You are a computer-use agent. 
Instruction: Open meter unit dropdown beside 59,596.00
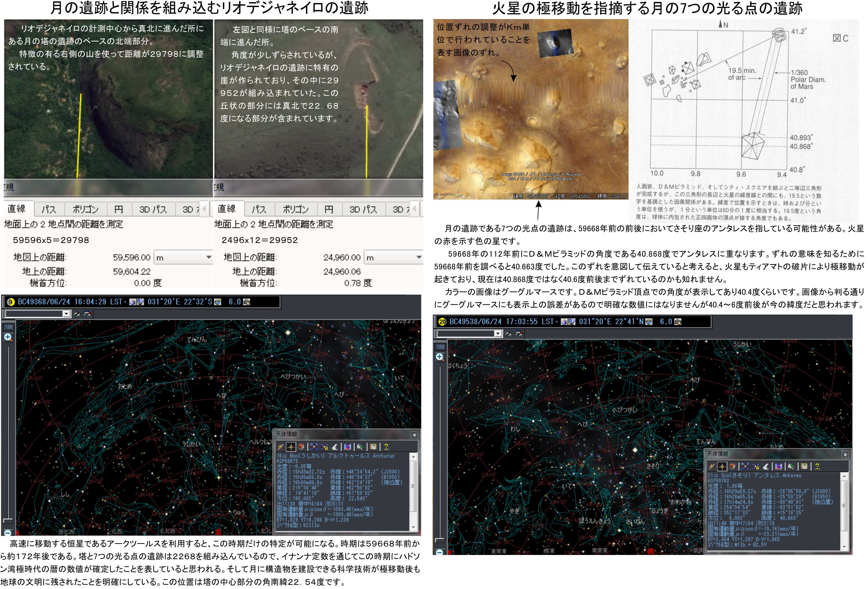pyautogui.click(x=208, y=257)
